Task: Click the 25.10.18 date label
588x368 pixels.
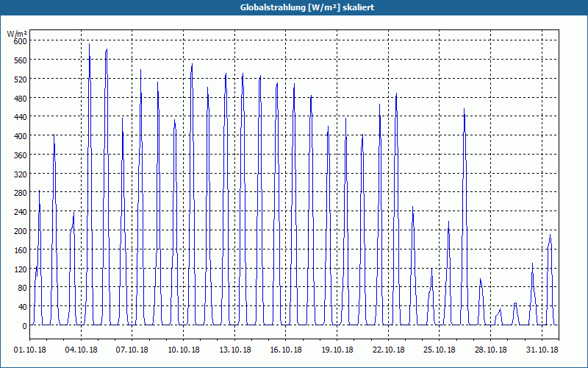Action: pos(440,350)
